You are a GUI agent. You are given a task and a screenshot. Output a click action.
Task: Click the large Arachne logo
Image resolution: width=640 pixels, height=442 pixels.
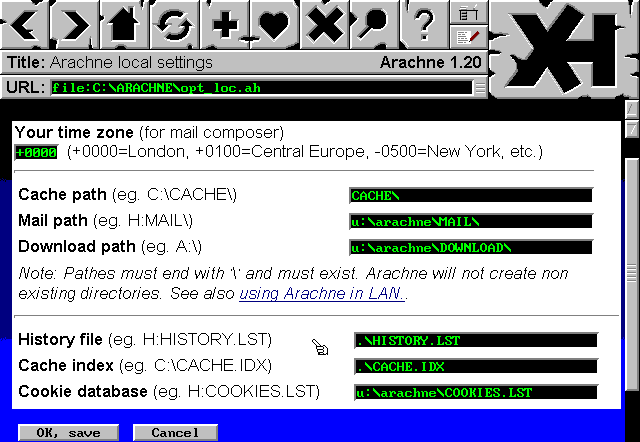564,49
